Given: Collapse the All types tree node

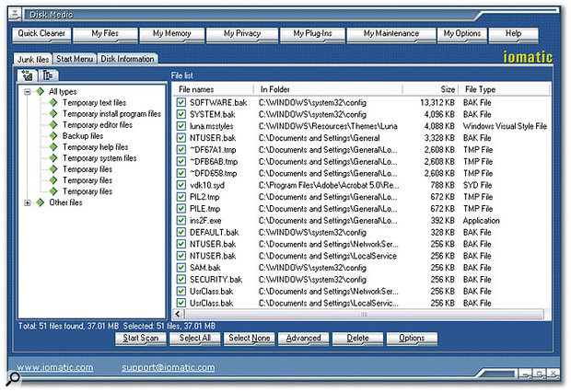Looking at the screenshot, I should 28,92.
